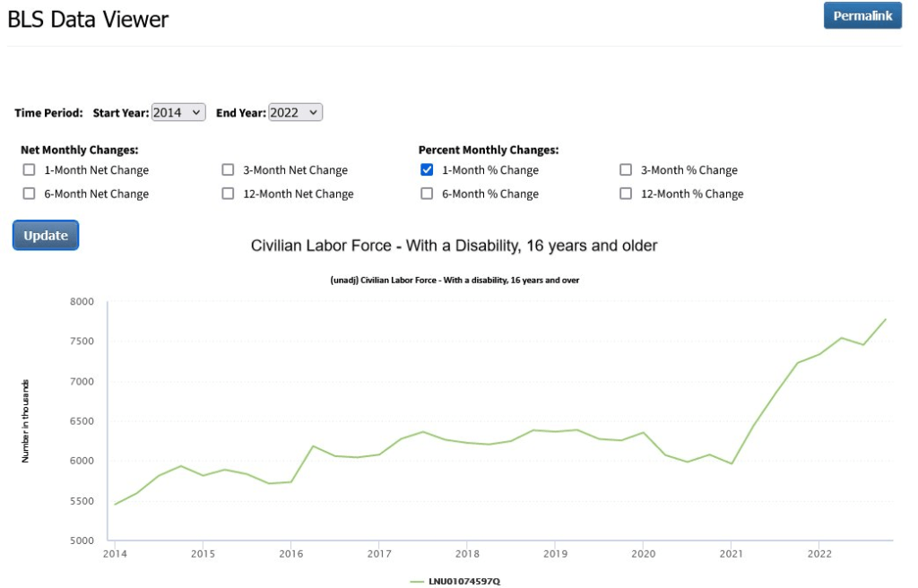
Task: Click the chart title about Civilian Labor Force
Action: tap(454, 246)
